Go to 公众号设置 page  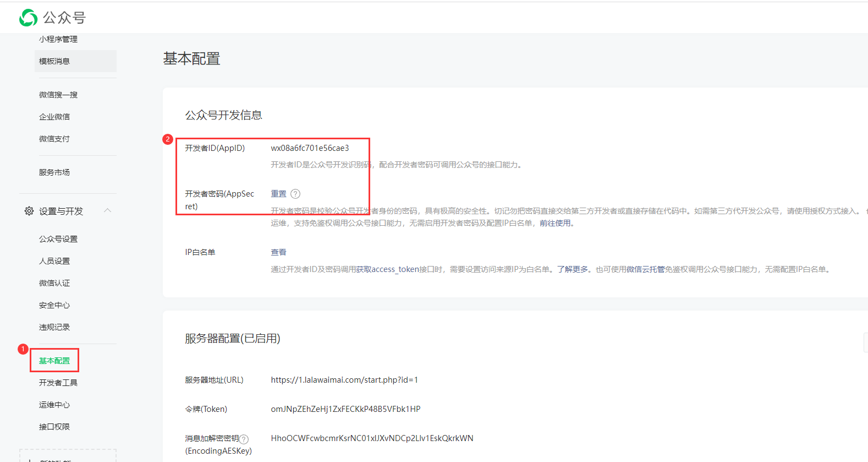58,239
